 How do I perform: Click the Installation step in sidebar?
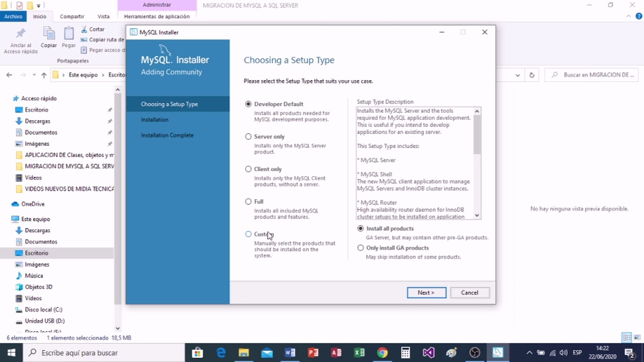(154, 120)
